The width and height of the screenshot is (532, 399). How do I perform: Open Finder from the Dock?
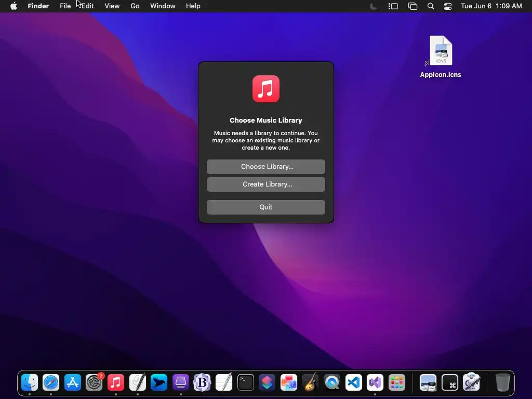click(30, 382)
